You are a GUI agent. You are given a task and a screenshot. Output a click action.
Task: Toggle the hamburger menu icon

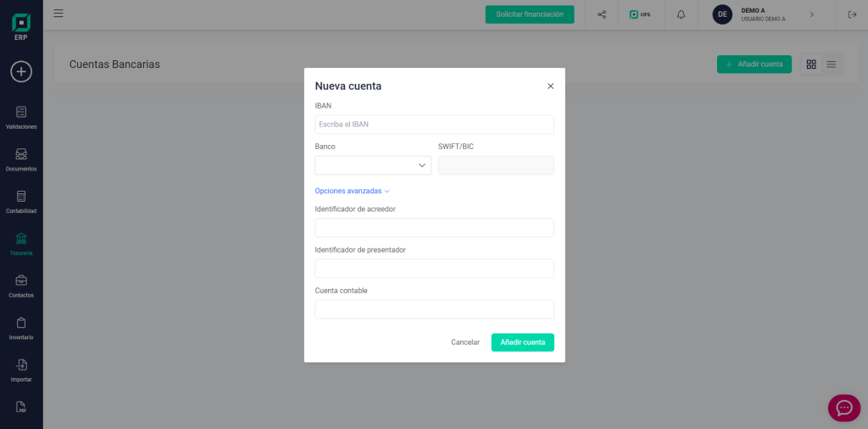58,14
